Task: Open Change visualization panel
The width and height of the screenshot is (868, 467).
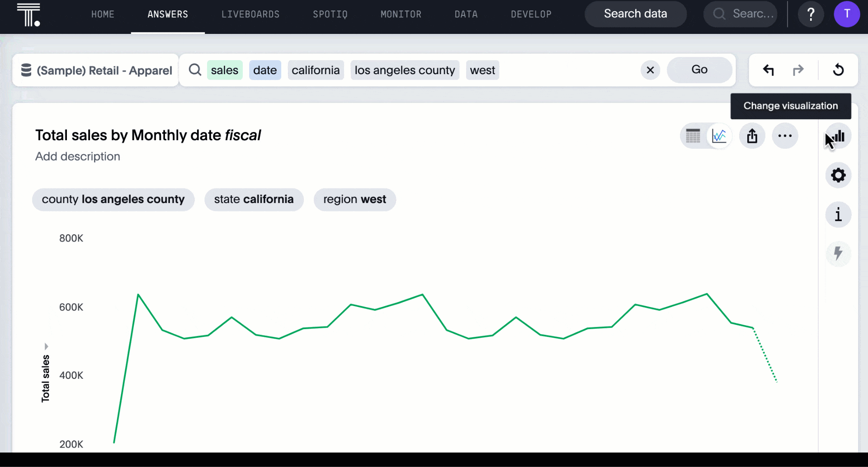Action: coord(839,136)
